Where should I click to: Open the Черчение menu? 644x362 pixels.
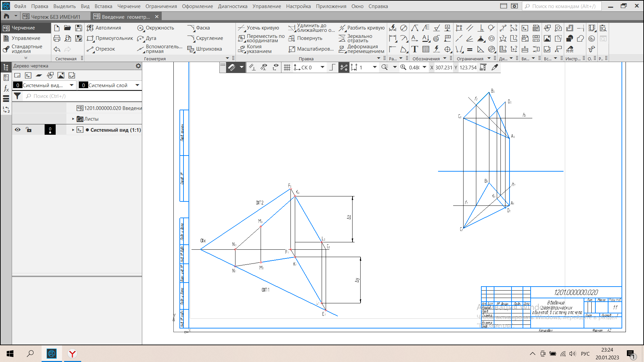pos(129,6)
